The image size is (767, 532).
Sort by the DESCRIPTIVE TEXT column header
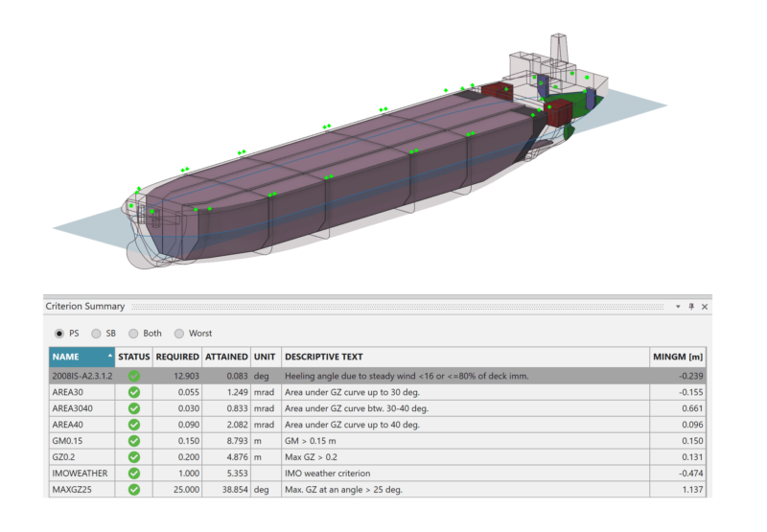point(466,357)
